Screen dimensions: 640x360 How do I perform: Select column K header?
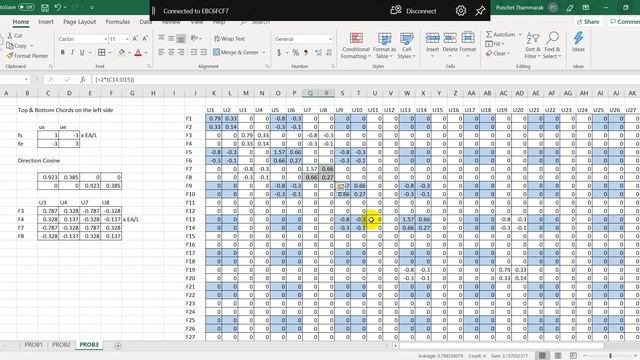[213, 93]
